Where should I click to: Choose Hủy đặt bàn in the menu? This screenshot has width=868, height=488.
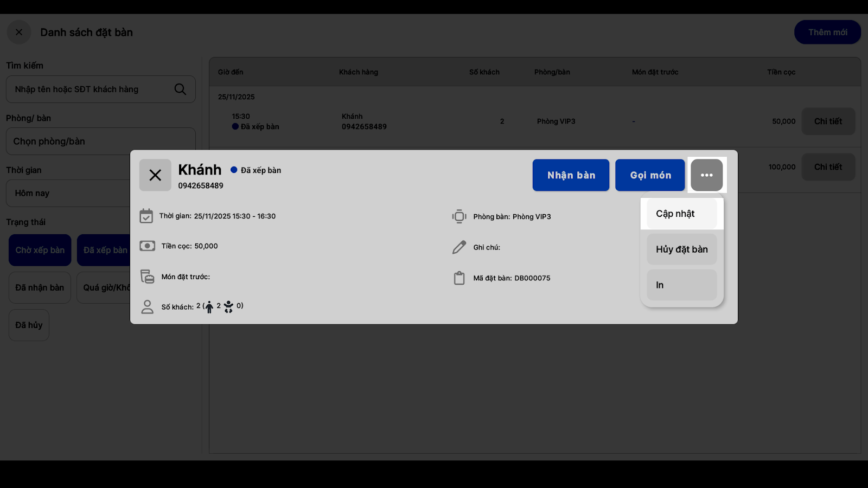682,249
